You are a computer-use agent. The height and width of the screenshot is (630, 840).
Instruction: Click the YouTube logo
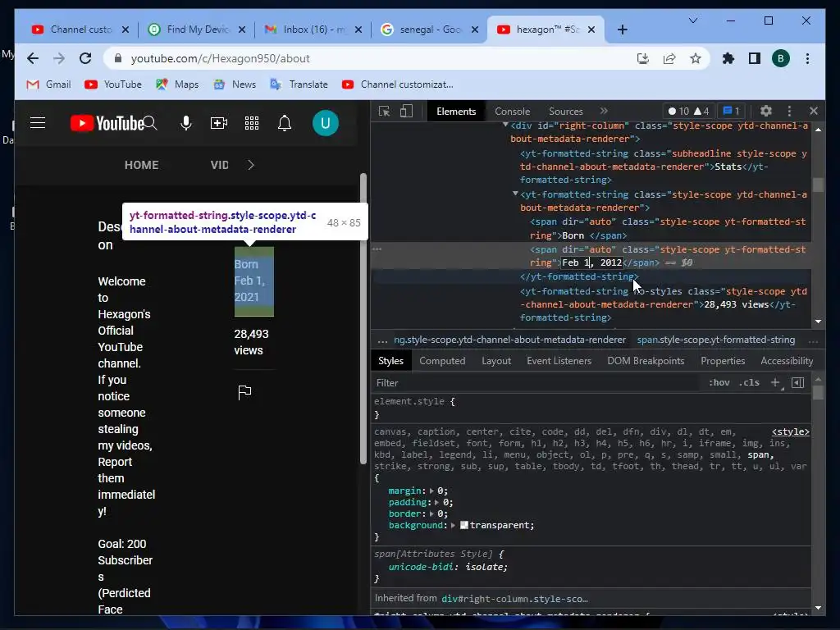107,123
